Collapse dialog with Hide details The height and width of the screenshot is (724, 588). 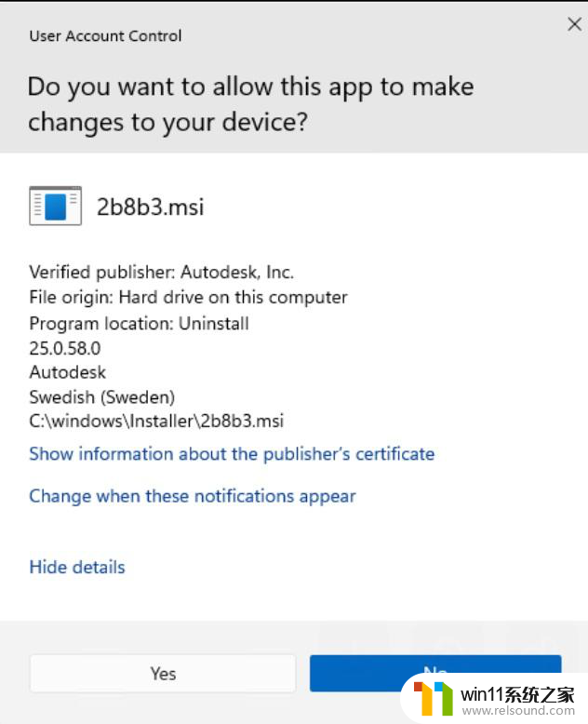coord(77,567)
